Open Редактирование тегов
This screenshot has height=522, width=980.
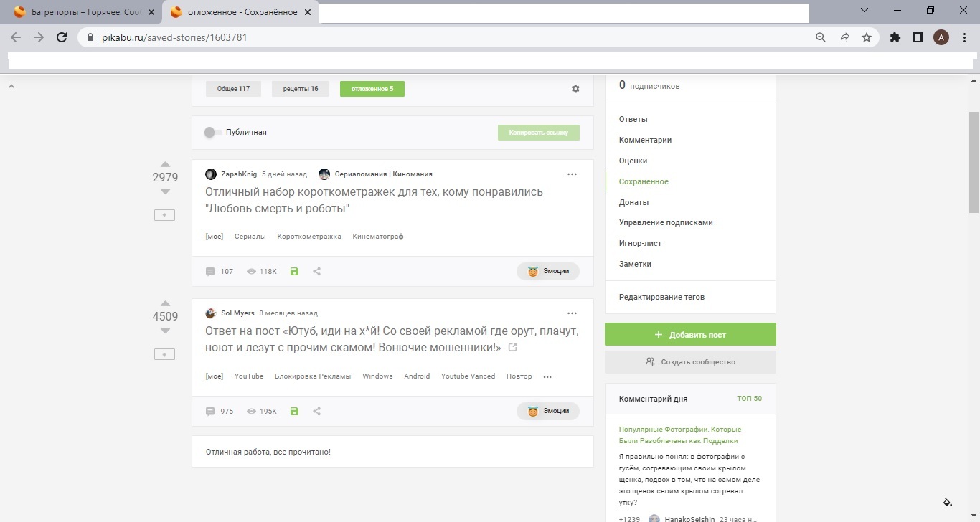click(x=662, y=297)
